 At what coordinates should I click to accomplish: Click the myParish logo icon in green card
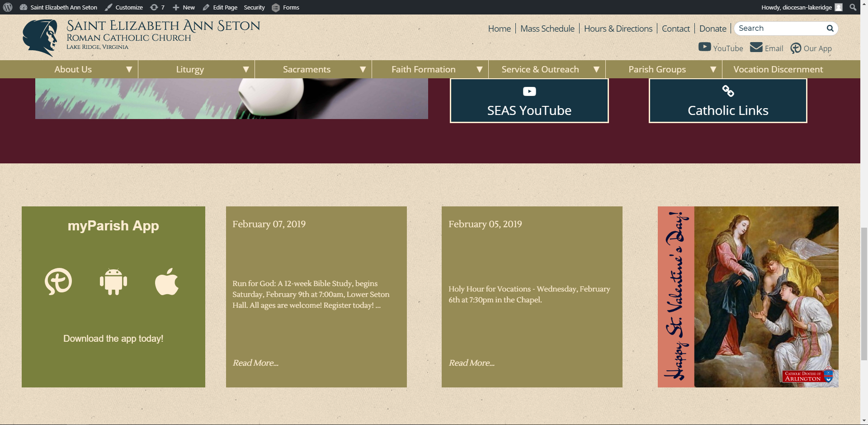58,282
